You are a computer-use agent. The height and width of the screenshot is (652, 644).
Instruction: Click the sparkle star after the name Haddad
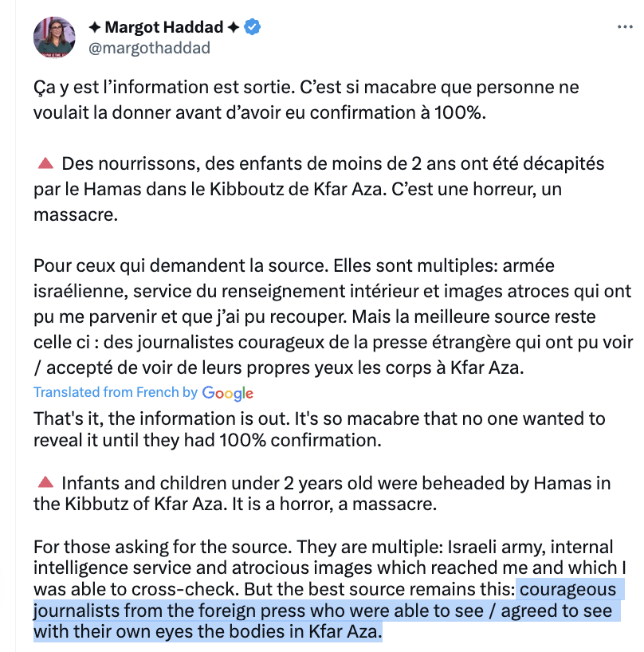pyautogui.click(x=233, y=28)
